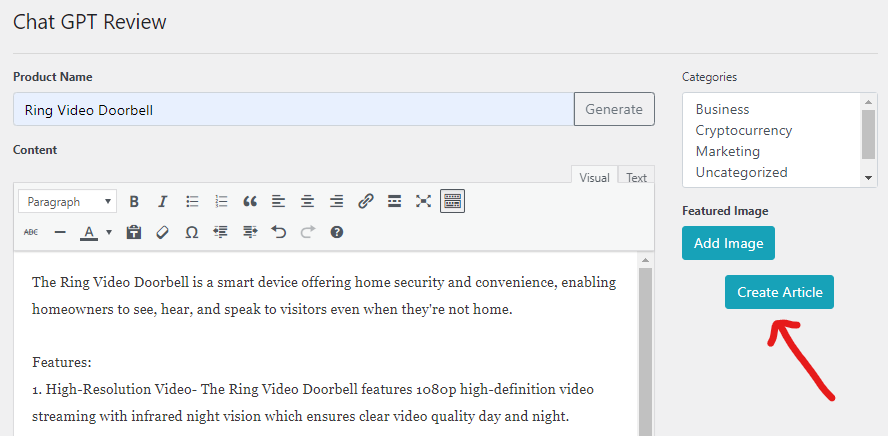The image size is (888, 436).
Task: Insert a numbered list
Action: (x=221, y=201)
